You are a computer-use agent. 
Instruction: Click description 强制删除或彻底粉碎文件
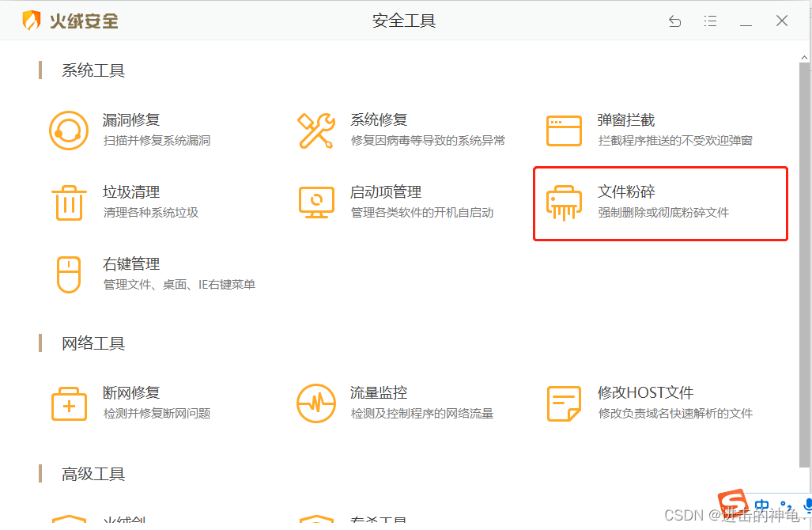click(x=663, y=213)
